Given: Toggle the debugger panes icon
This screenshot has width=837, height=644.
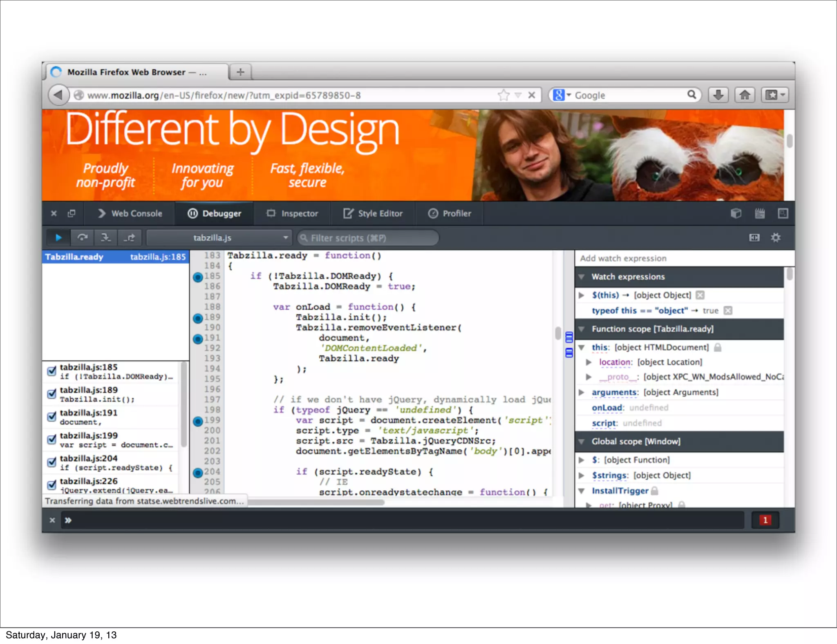Looking at the screenshot, I should pos(754,237).
